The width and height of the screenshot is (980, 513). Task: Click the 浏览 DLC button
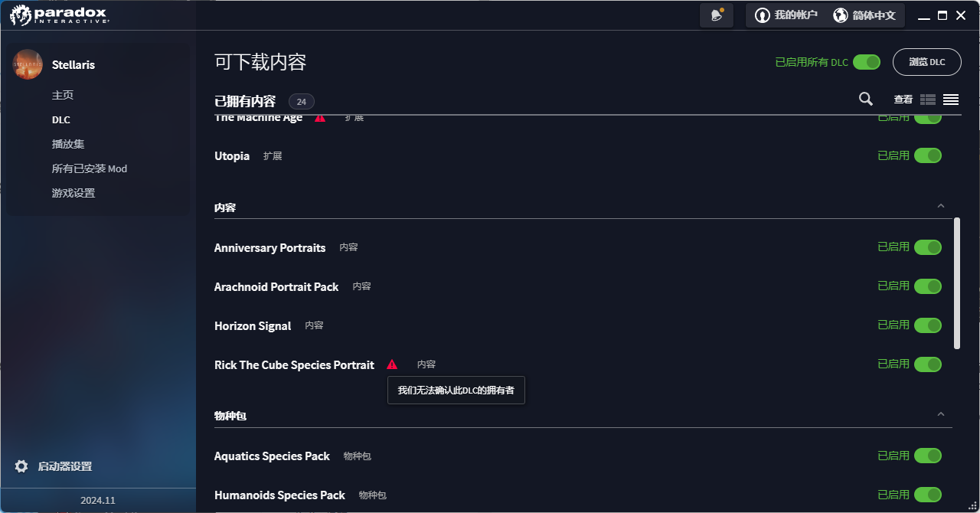[926, 62]
